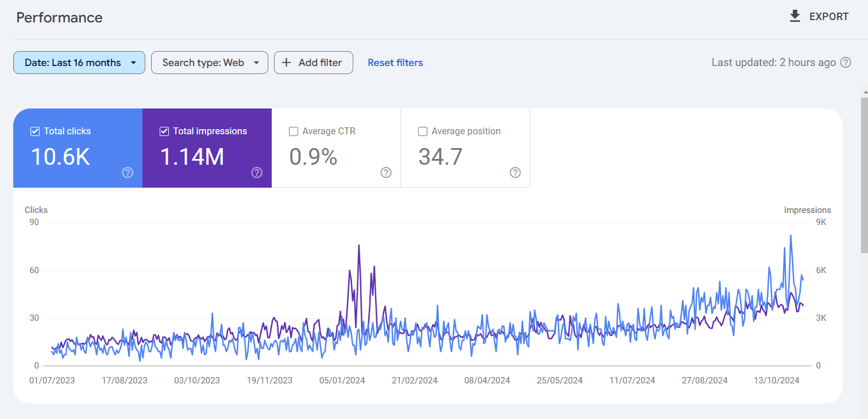Open the Search type: Web dropdown
The height and width of the screenshot is (419, 868).
209,63
